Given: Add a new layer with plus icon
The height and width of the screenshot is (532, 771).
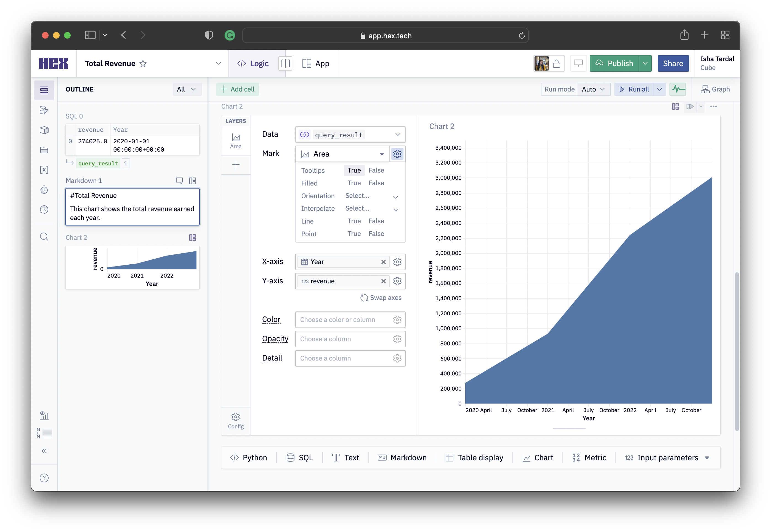Looking at the screenshot, I should pyautogui.click(x=236, y=165).
